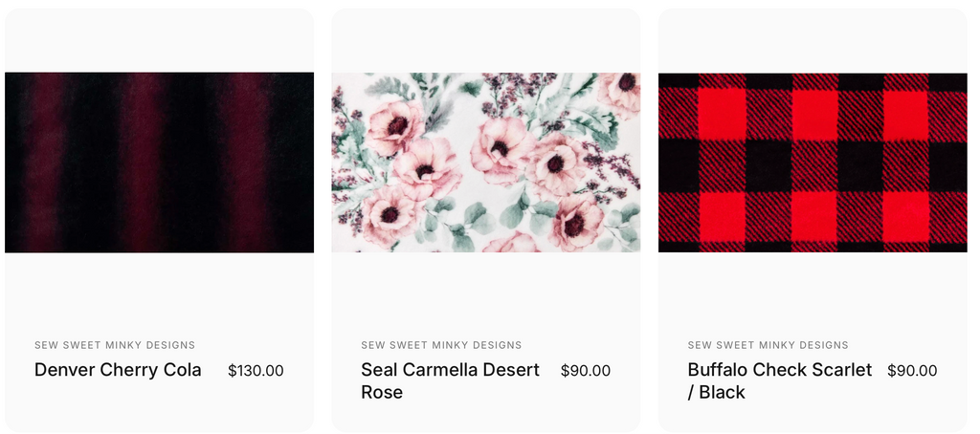980x434 pixels.
Task: Click the vendor label above Seal Carmella
Action: pyautogui.click(x=441, y=345)
